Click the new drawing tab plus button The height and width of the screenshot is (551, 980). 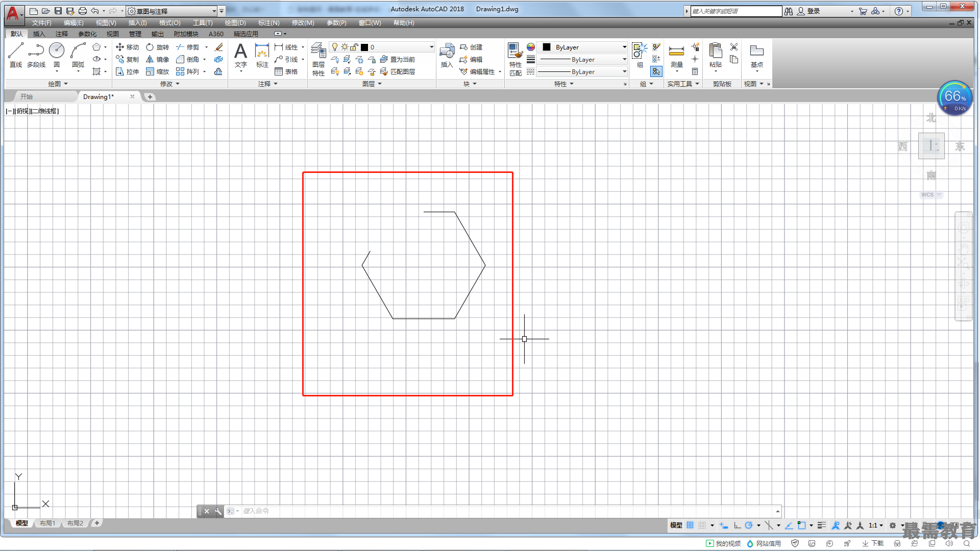[x=150, y=96]
